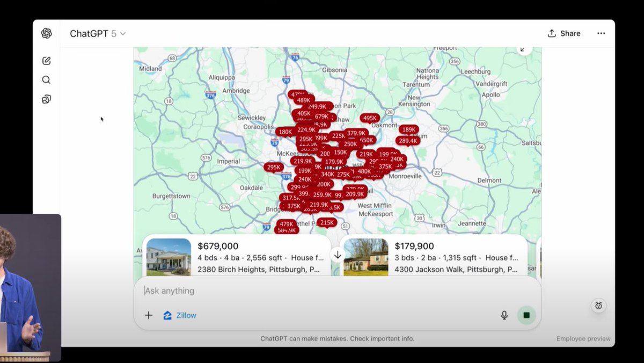The height and width of the screenshot is (363, 644).
Task: Click 4300 Jackson Walk address
Action: click(x=456, y=269)
